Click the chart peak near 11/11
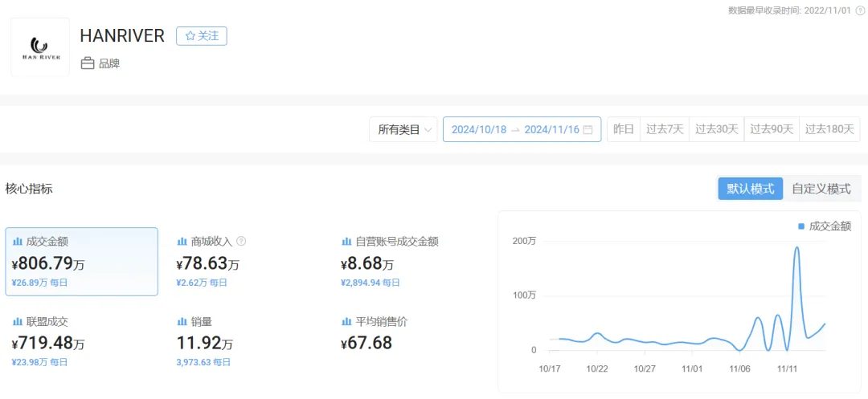Screen dimensions: 868x399 [796, 247]
